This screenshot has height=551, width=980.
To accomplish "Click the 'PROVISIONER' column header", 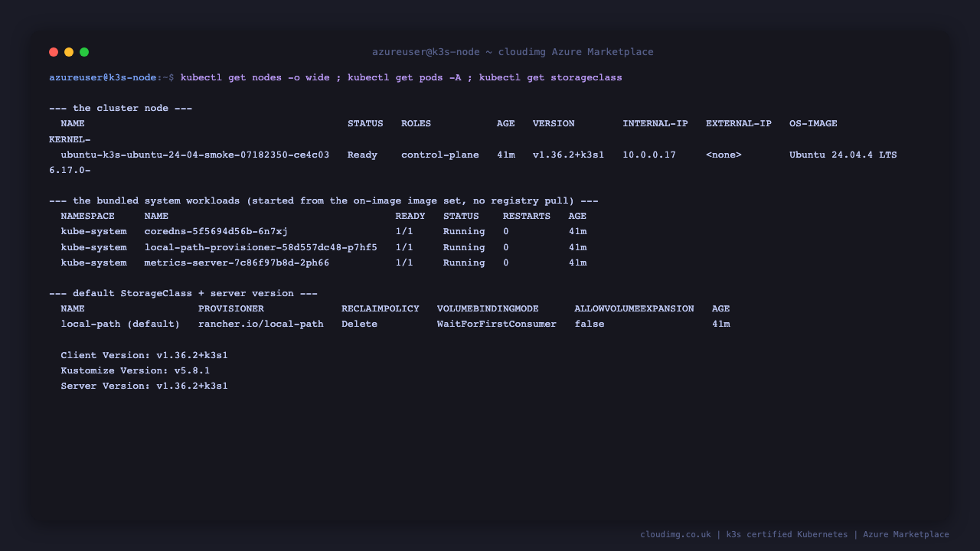I will coord(231,309).
